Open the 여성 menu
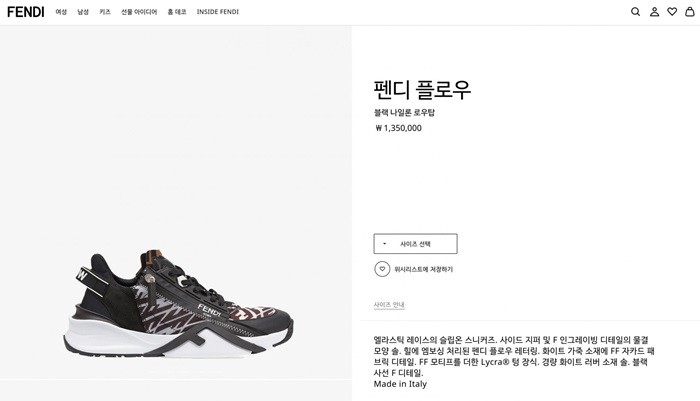 click(61, 12)
